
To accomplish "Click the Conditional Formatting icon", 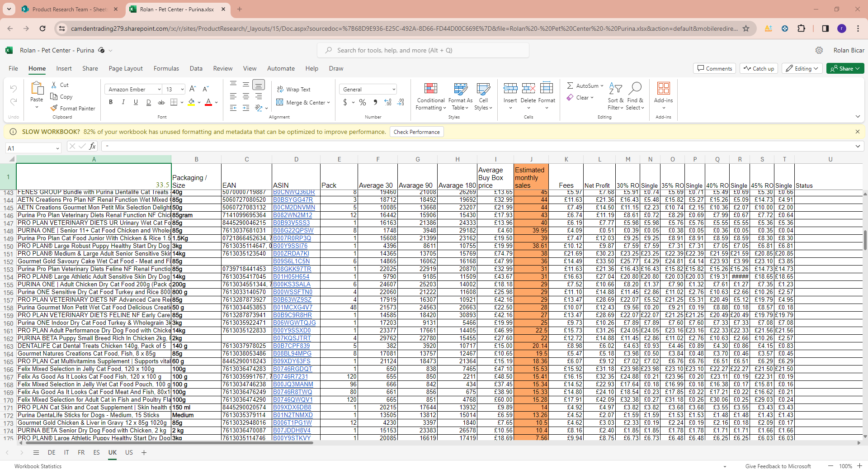I will click(x=430, y=88).
